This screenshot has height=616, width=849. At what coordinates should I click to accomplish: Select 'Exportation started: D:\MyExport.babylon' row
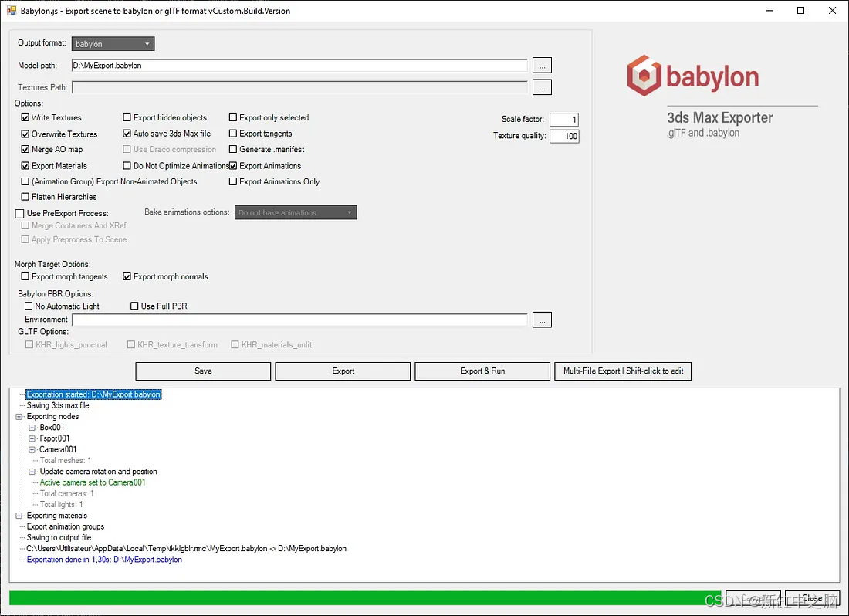(93, 394)
